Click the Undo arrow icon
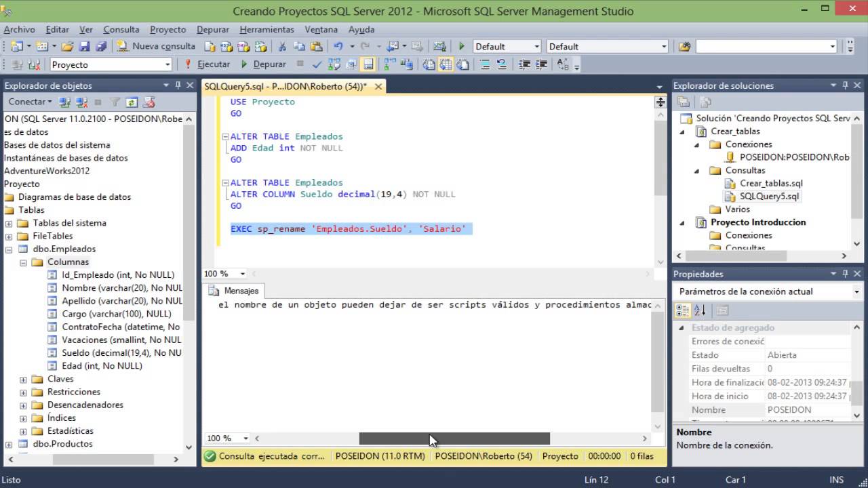 tap(338, 46)
